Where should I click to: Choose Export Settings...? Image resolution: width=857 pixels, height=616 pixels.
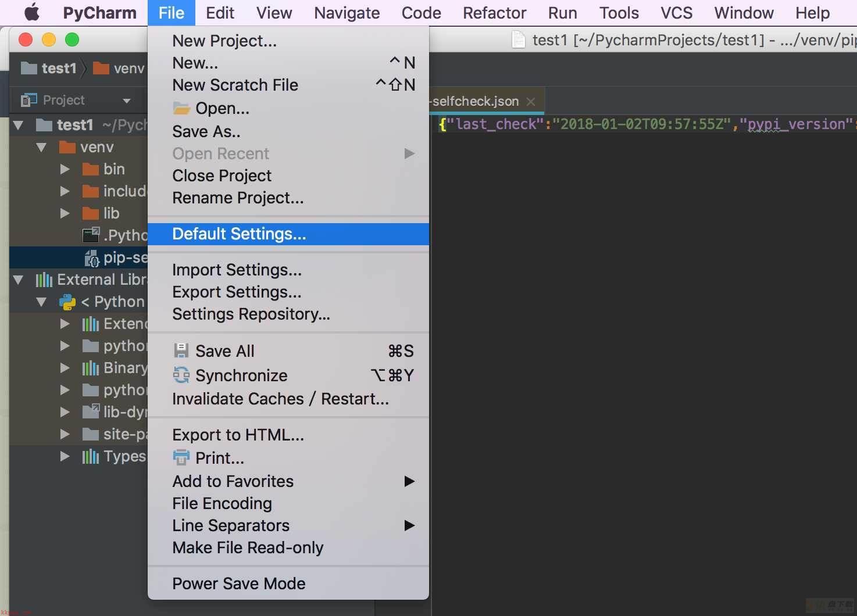tap(288, 292)
